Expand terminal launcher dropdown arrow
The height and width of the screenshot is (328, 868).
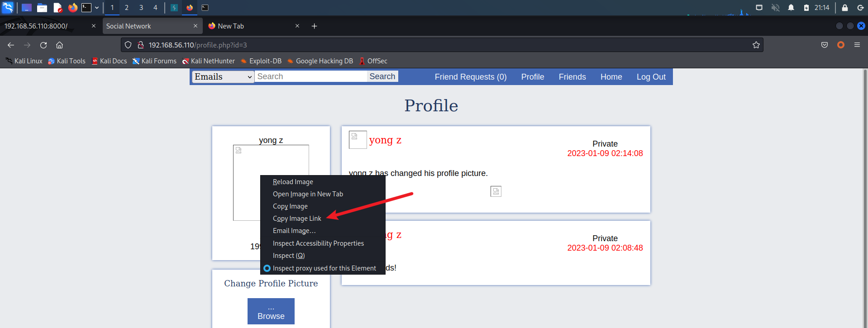97,8
